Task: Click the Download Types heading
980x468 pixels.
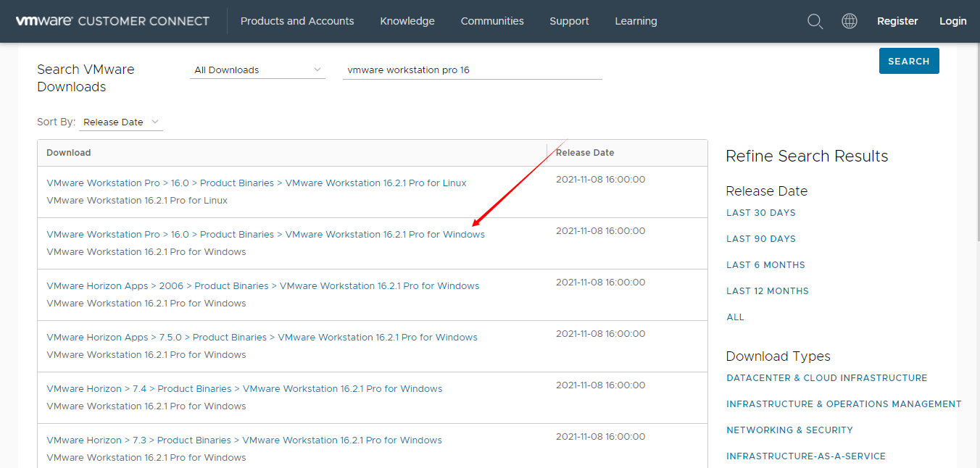Action: pyautogui.click(x=778, y=356)
